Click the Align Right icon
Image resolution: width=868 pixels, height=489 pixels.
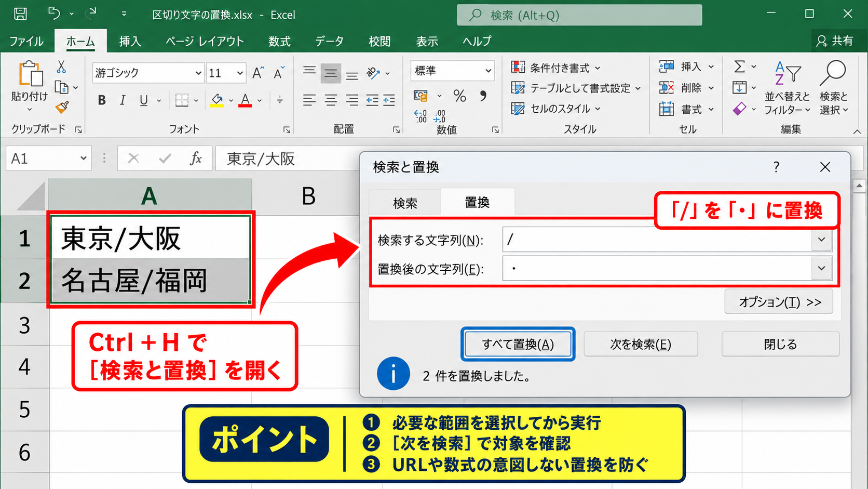(x=352, y=100)
